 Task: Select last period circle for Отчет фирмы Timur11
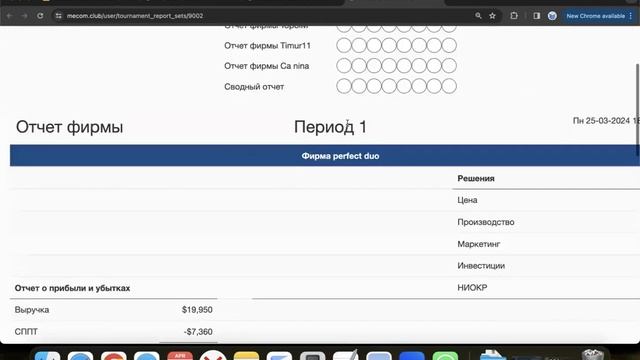449,45
